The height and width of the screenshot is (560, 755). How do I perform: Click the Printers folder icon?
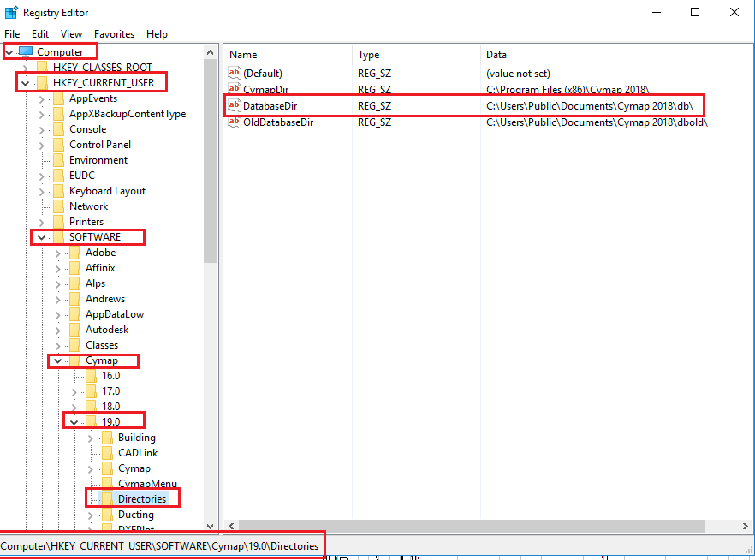point(59,222)
